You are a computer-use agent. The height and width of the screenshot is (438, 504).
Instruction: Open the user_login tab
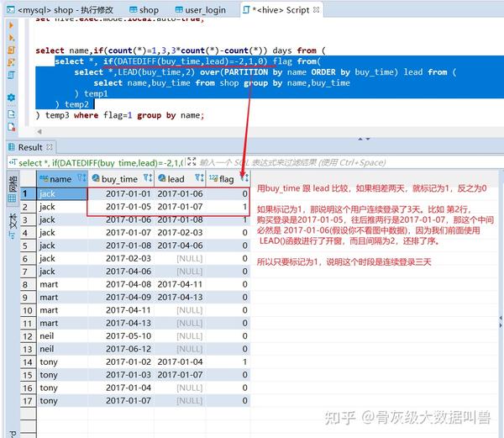[201, 10]
